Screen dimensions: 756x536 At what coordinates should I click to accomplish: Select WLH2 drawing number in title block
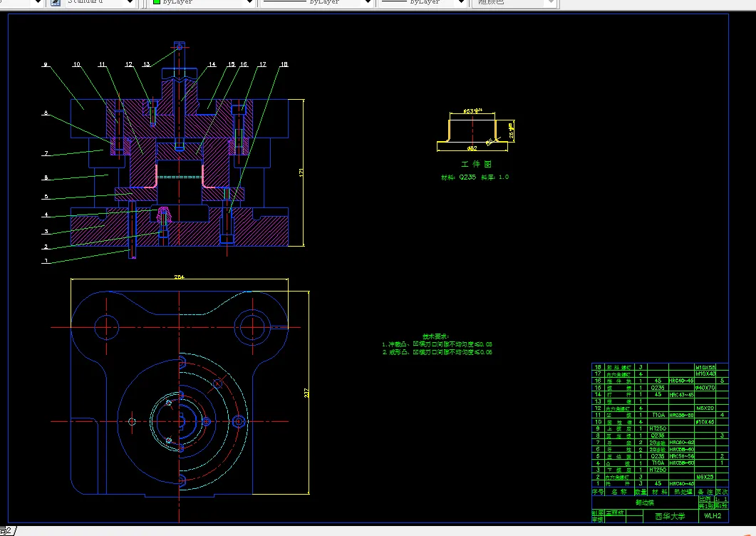point(713,516)
